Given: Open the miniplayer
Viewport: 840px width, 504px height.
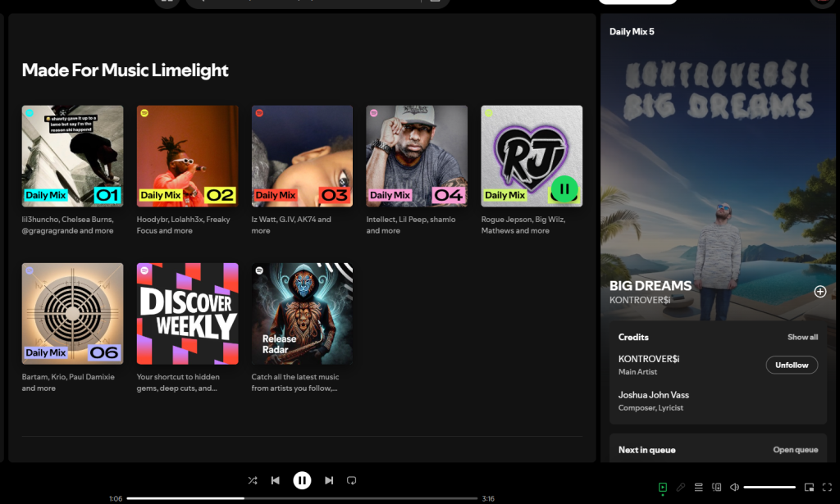Looking at the screenshot, I should click(x=809, y=487).
